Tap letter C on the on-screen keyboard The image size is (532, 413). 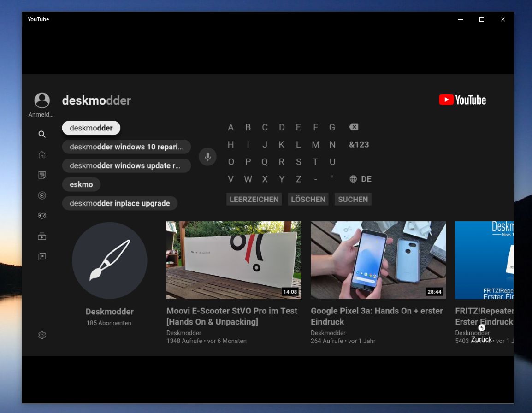265,127
